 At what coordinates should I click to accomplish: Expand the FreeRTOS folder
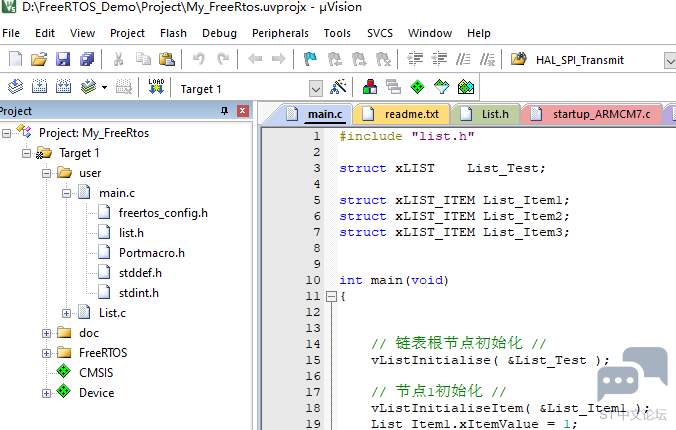click(46, 353)
